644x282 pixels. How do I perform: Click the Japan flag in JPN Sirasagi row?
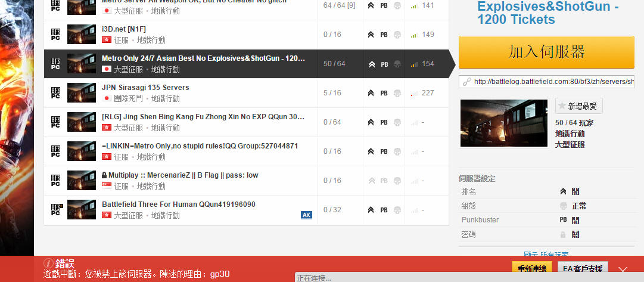(x=107, y=98)
